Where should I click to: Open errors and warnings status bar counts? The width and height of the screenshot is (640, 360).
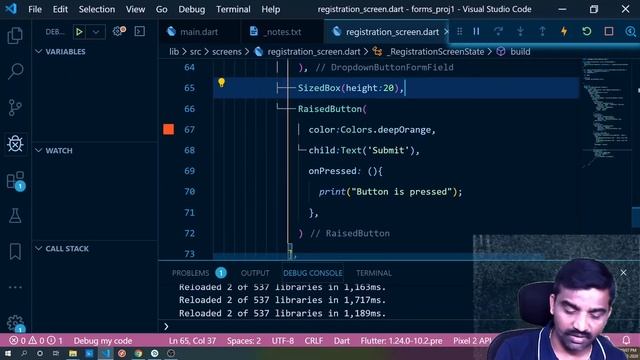36,340
